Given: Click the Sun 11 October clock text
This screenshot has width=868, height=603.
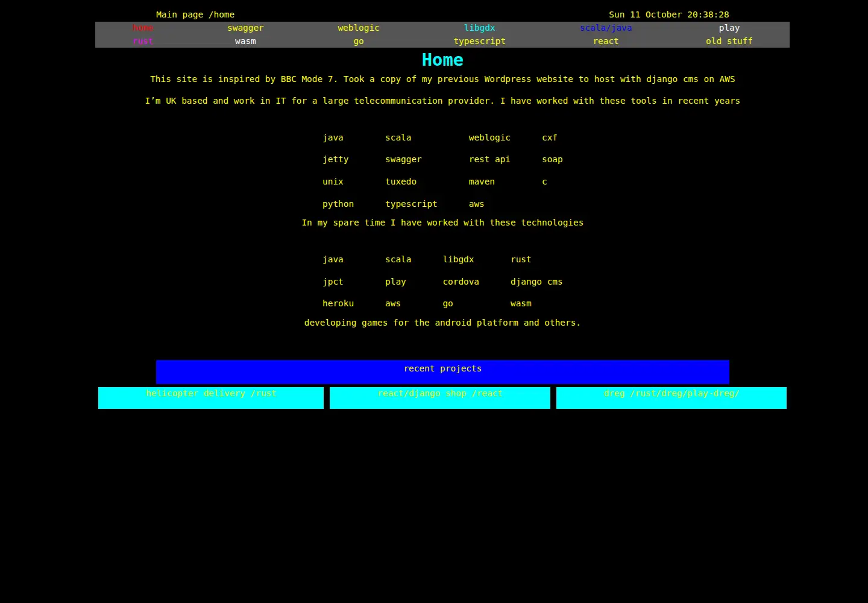Looking at the screenshot, I should 669,14.
